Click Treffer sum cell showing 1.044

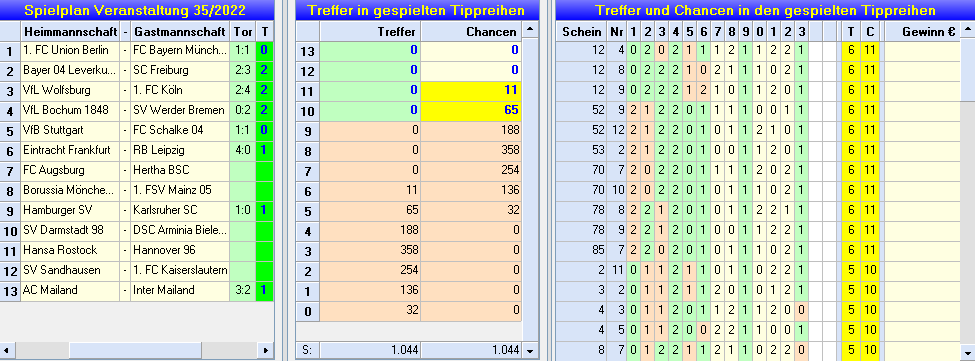[370, 350]
